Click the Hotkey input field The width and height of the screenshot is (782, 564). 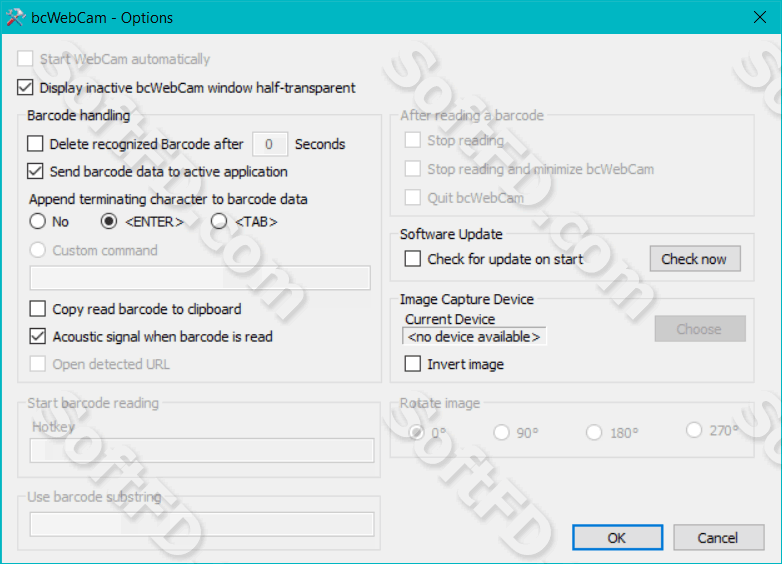click(202, 450)
